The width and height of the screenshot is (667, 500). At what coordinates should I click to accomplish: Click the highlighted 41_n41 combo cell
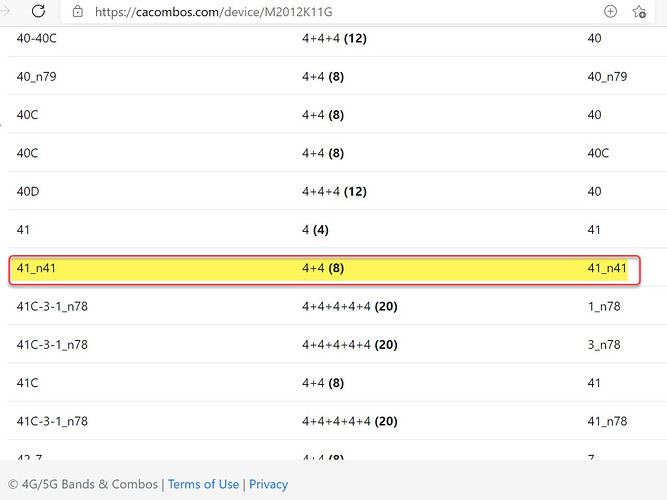click(33, 268)
